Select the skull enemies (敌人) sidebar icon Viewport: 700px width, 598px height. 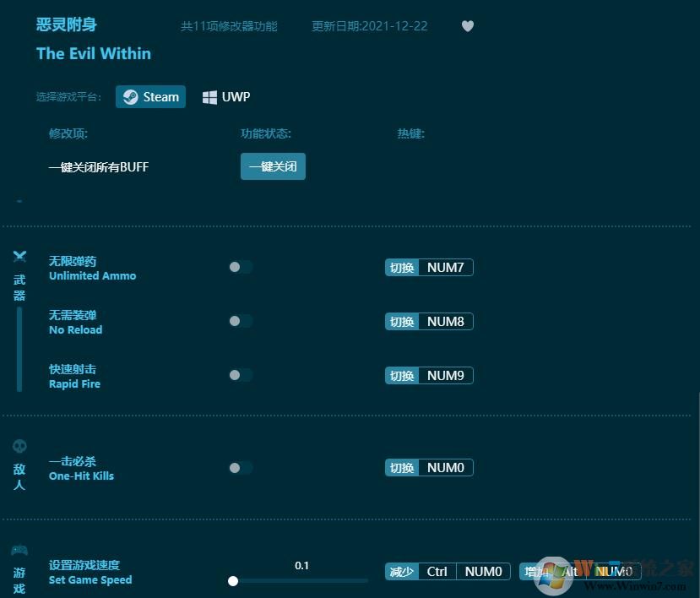coord(19,446)
